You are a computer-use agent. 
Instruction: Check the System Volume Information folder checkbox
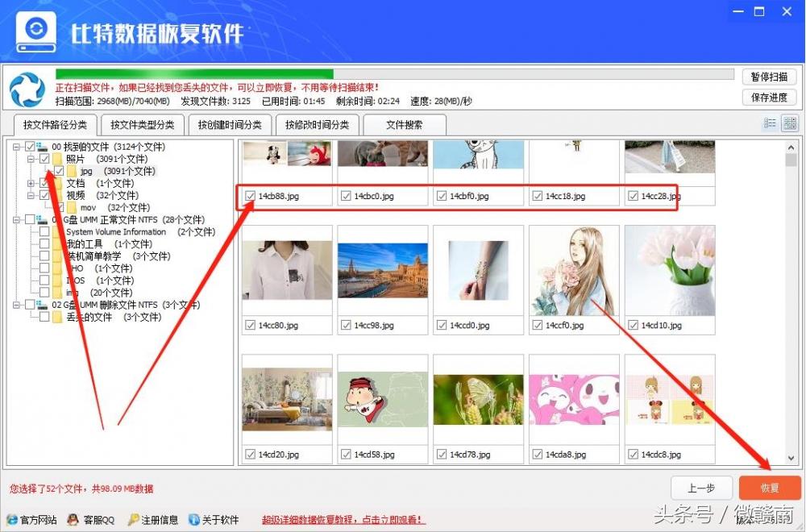coord(44,232)
